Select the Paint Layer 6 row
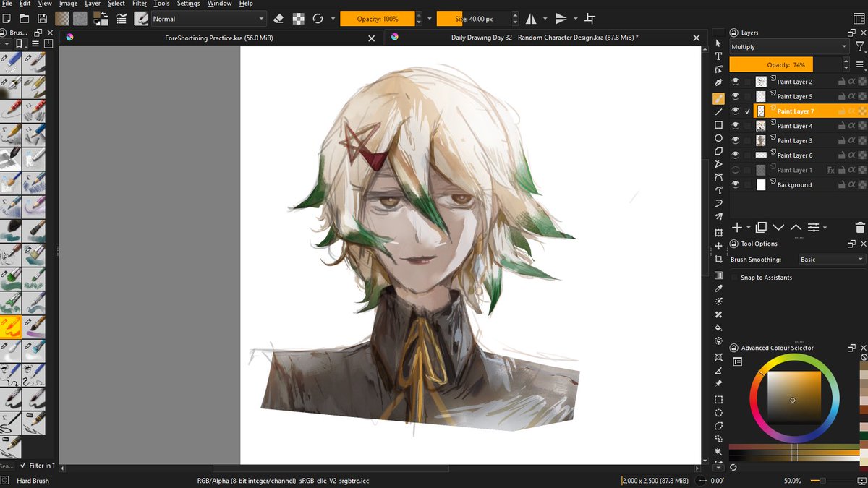Viewport: 868px width, 488px height. pos(794,155)
